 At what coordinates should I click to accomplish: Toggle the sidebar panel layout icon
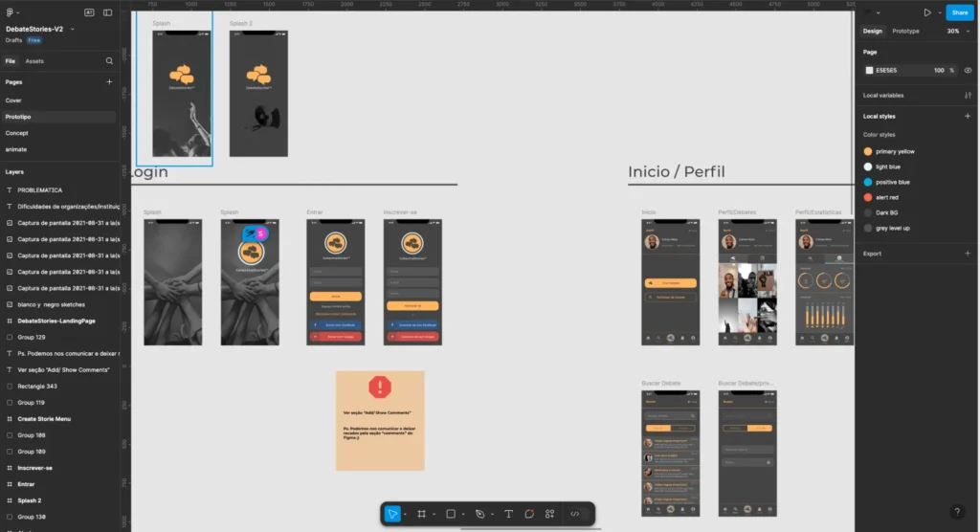pos(107,12)
